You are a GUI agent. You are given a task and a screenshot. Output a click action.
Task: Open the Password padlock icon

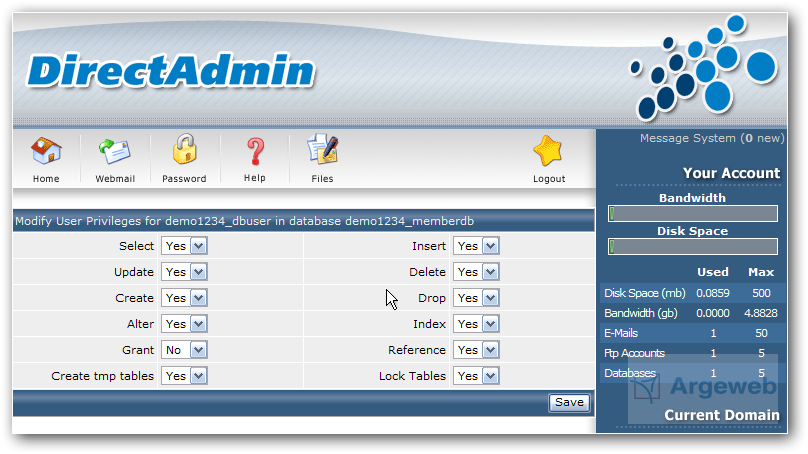tap(184, 149)
